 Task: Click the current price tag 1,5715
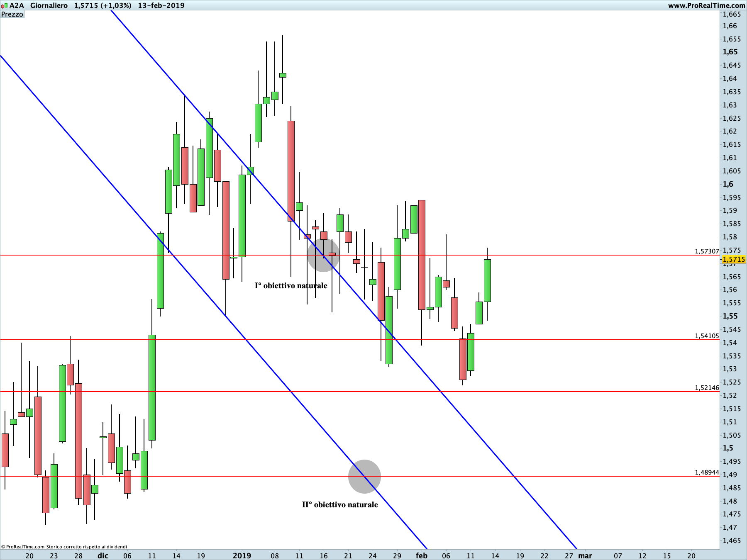point(734,259)
